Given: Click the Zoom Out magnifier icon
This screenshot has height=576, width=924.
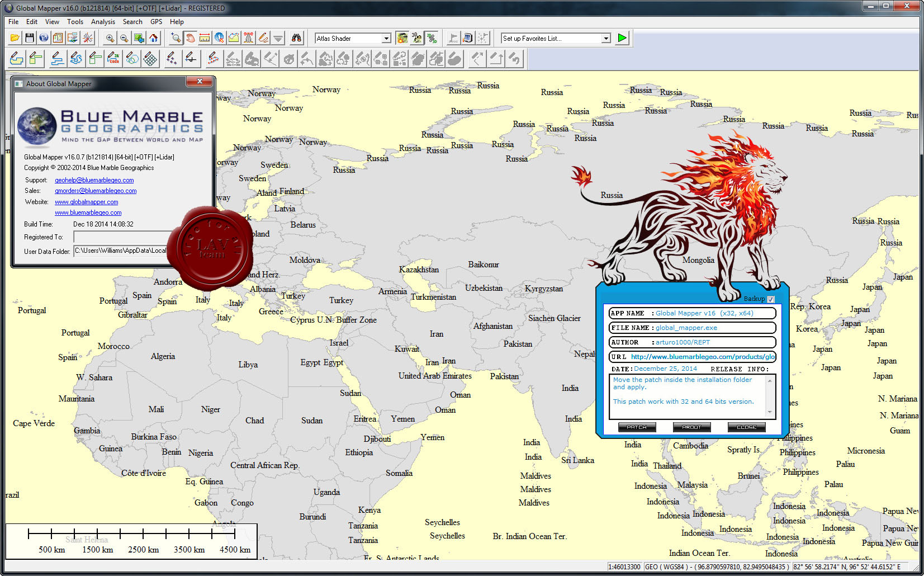Looking at the screenshot, I should [x=124, y=38].
